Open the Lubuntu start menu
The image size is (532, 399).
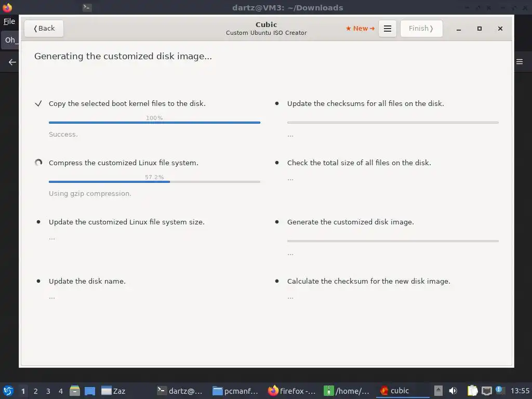coord(8,391)
